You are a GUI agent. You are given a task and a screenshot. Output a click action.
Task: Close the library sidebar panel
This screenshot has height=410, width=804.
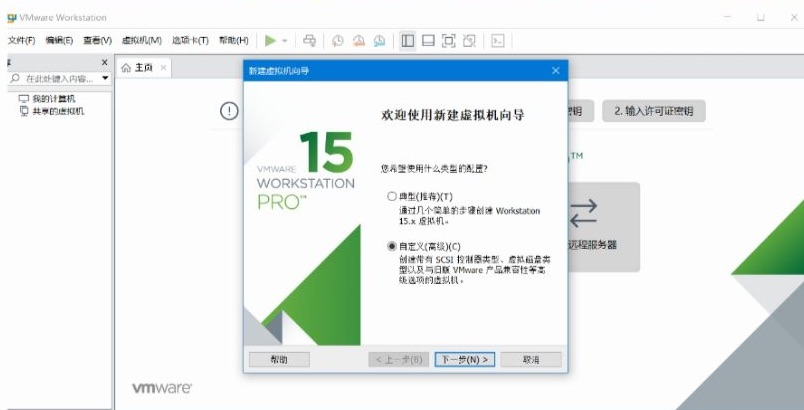(x=105, y=62)
